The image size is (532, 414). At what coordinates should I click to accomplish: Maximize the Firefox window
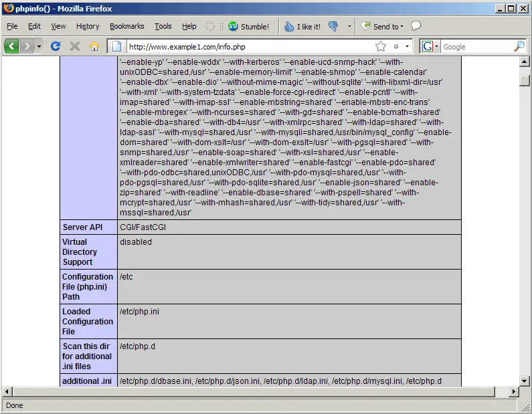coord(511,9)
